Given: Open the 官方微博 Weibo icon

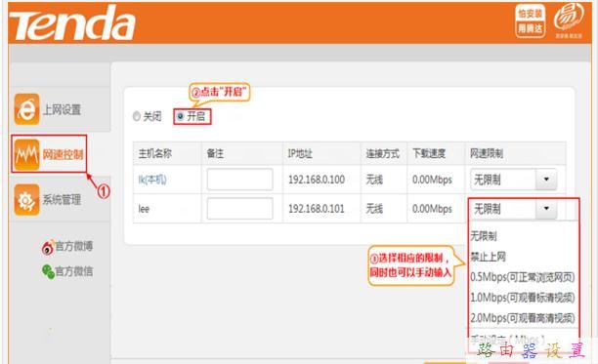Looking at the screenshot, I should (x=47, y=248).
